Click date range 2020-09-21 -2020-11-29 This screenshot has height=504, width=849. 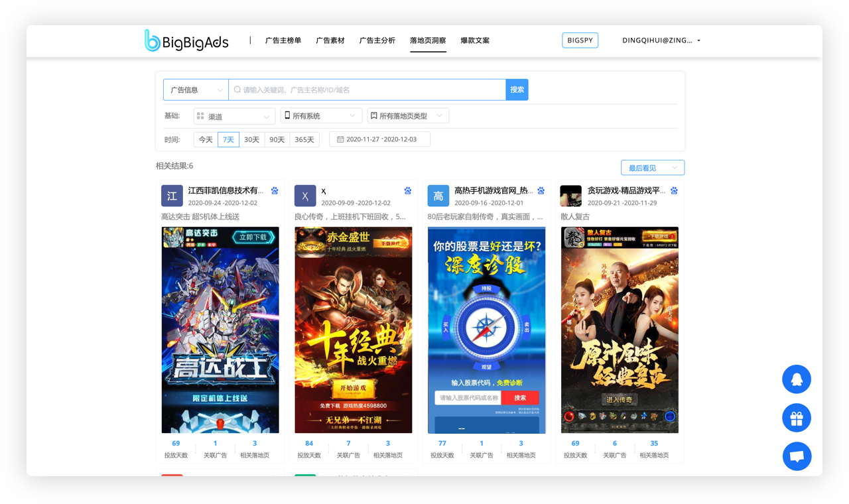tap(622, 203)
